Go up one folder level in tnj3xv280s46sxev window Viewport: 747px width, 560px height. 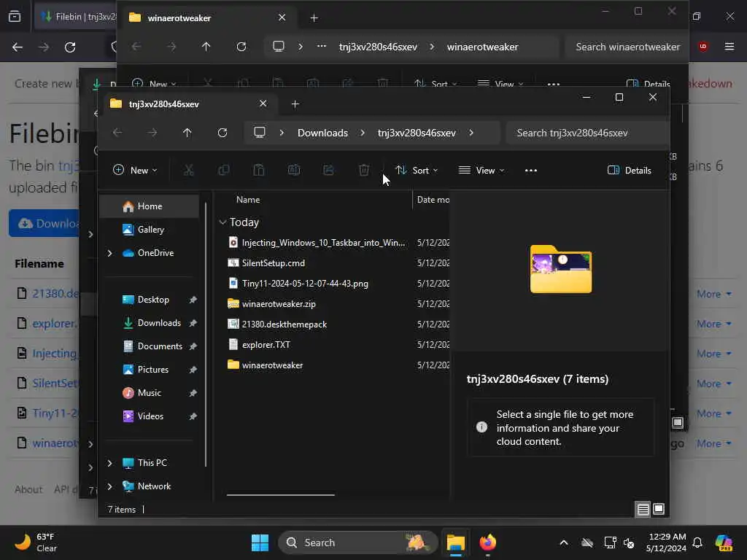187,133
